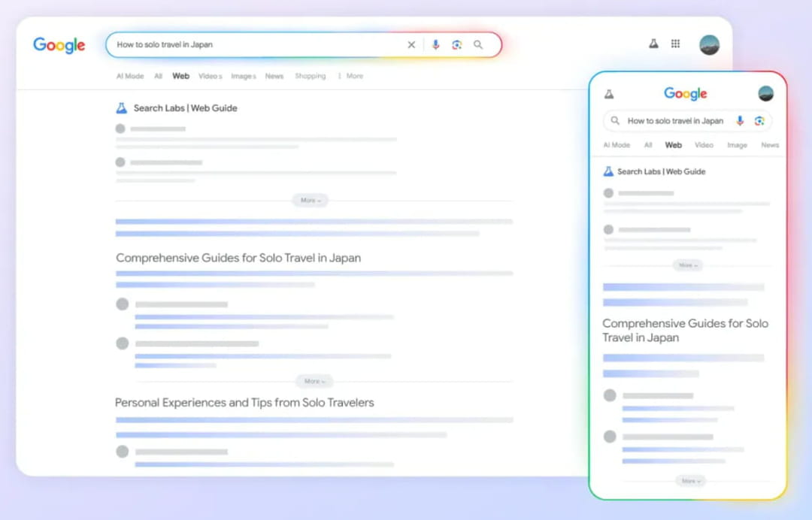Open the News tab on desktop
The width and height of the screenshot is (812, 520).
click(274, 76)
